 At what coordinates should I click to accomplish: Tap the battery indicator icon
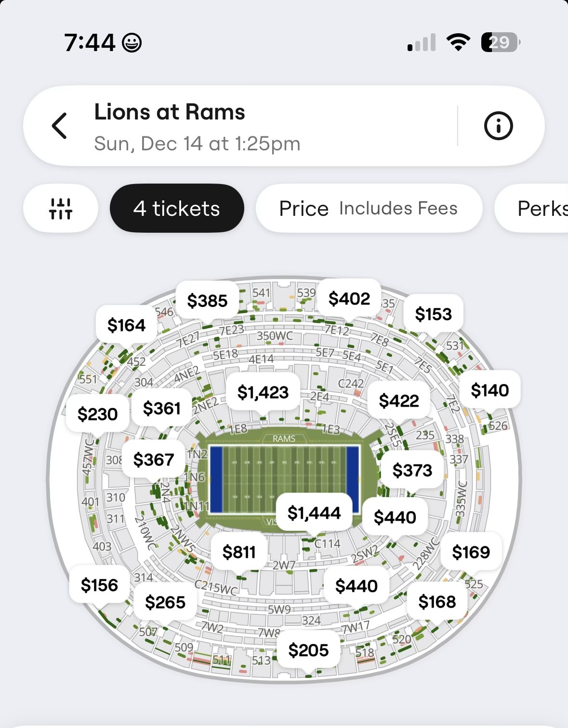pos(500,42)
